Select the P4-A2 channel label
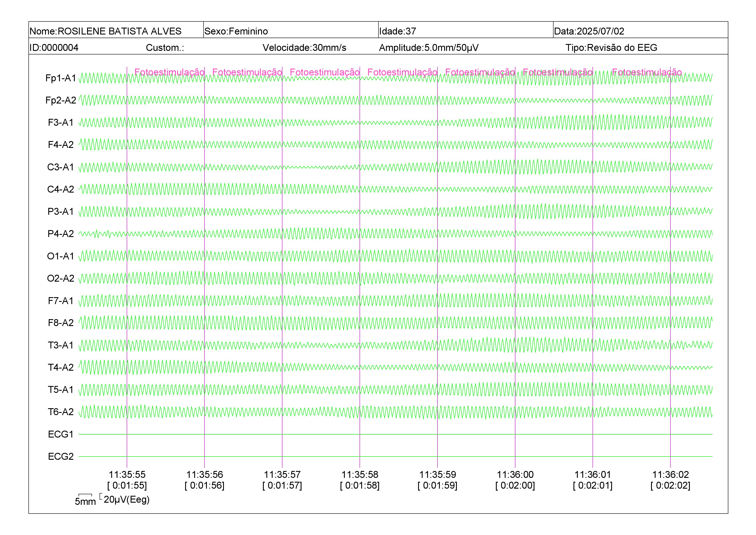The width and height of the screenshot is (756, 535). [61, 234]
